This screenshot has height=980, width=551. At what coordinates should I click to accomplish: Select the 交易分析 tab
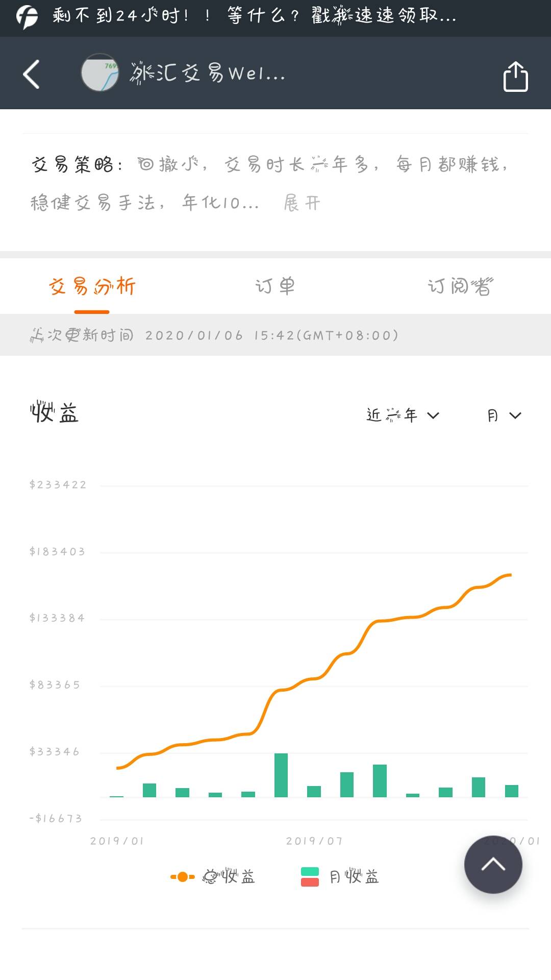coord(92,286)
